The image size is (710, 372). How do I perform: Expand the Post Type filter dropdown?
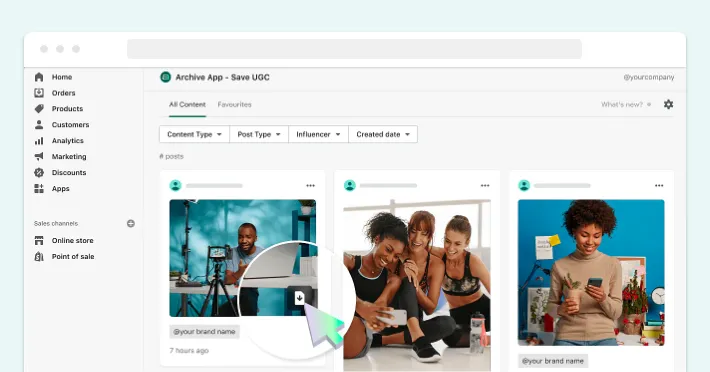pyautogui.click(x=259, y=134)
